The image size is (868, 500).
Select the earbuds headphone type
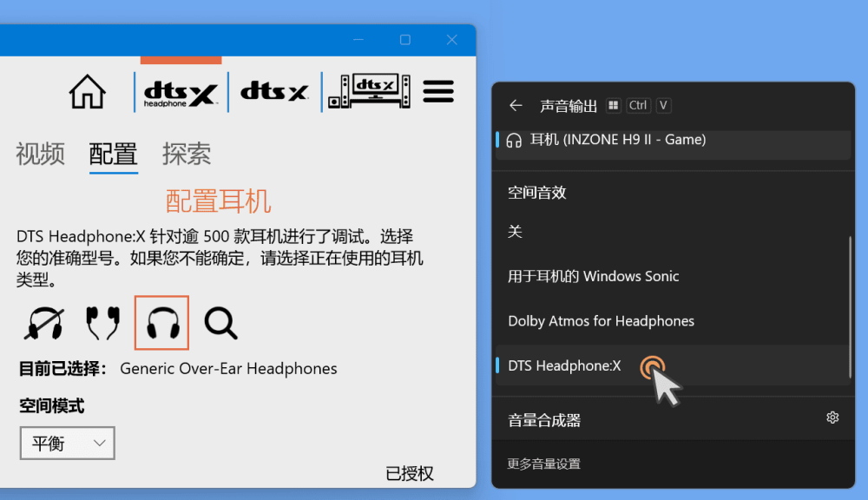pos(103,323)
